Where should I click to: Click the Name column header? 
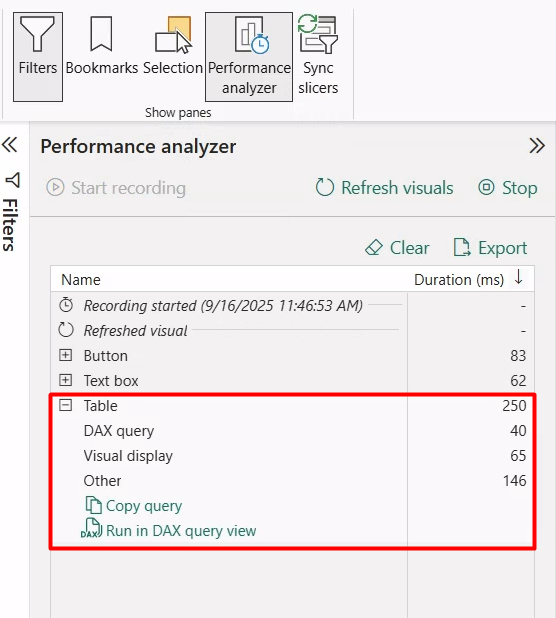click(x=81, y=280)
